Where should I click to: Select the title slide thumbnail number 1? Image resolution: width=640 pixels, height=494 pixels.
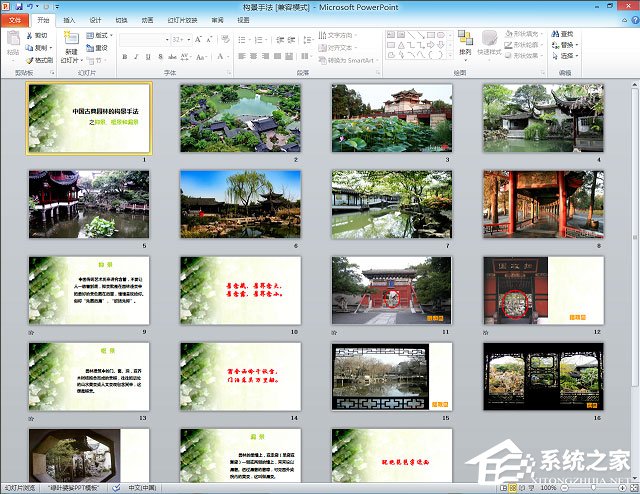click(x=89, y=118)
